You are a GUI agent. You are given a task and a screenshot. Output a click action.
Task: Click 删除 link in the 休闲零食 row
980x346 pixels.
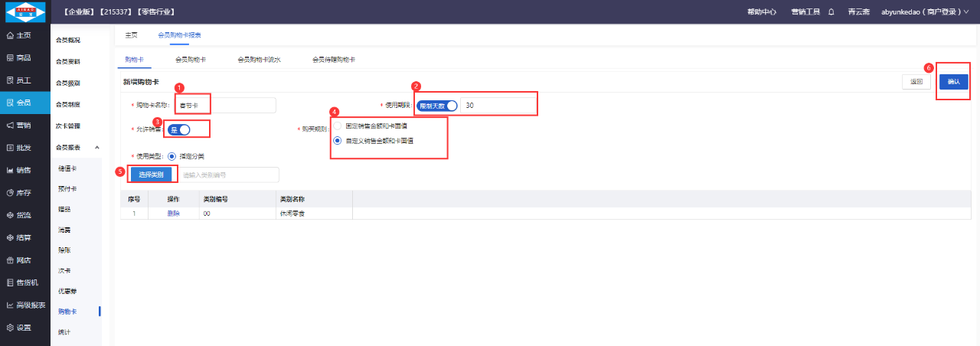coord(173,214)
